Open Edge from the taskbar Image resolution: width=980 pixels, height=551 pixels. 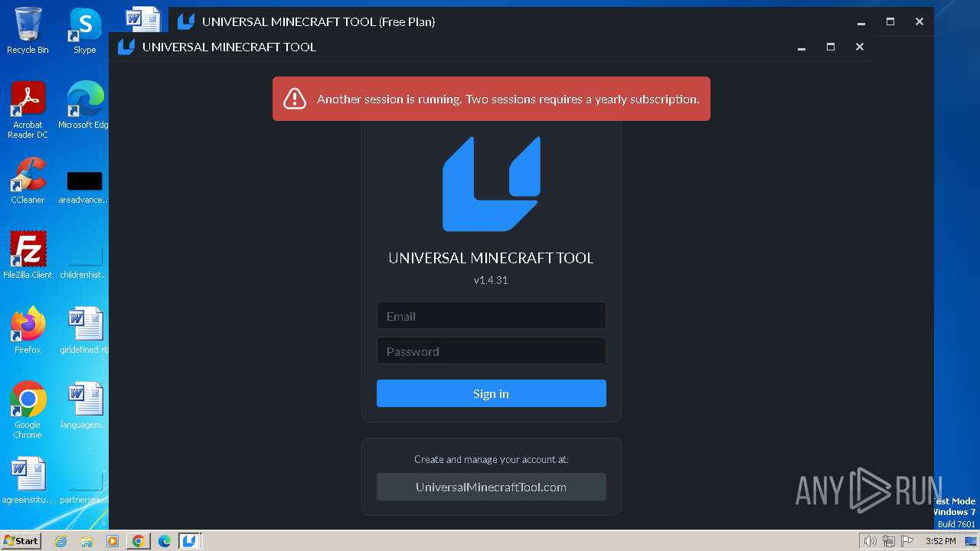point(164,541)
